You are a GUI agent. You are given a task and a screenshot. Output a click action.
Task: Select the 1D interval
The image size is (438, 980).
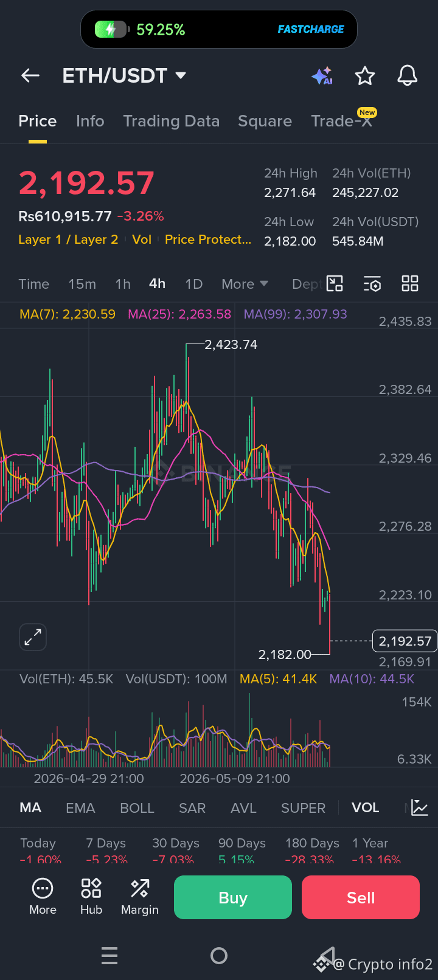(194, 284)
